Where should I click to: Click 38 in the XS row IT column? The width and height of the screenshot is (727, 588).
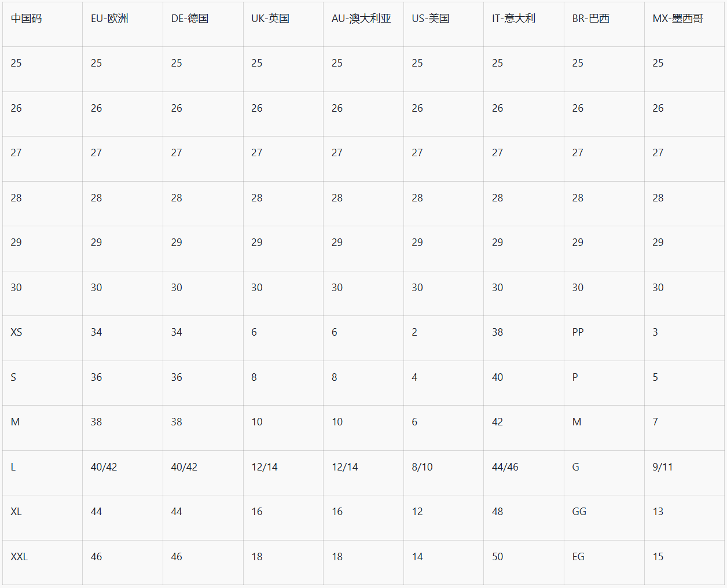coord(498,332)
